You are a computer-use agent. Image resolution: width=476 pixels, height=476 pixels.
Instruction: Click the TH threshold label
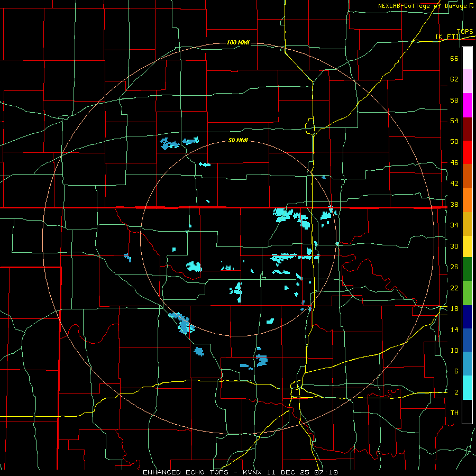pyautogui.click(x=454, y=413)
